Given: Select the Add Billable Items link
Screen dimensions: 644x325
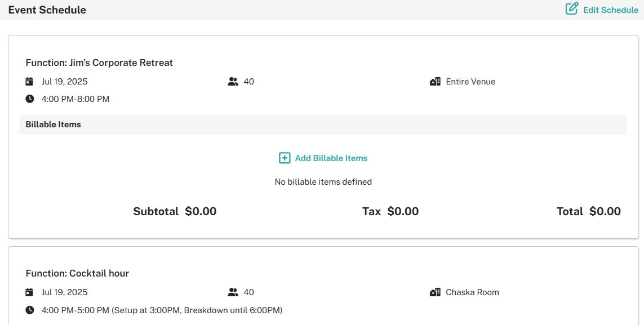Looking at the screenshot, I should 323,158.
